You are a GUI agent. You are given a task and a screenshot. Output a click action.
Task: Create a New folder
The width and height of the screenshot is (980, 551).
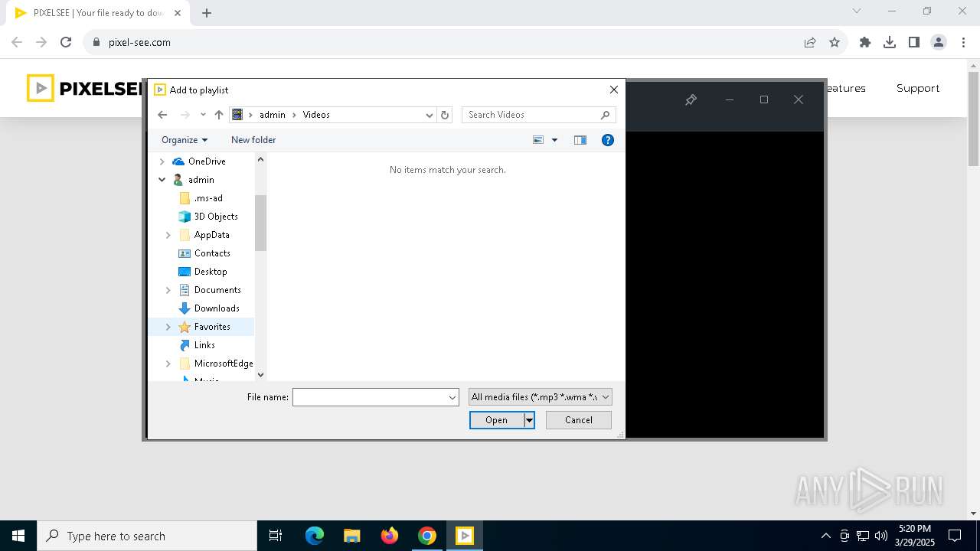[253, 140]
